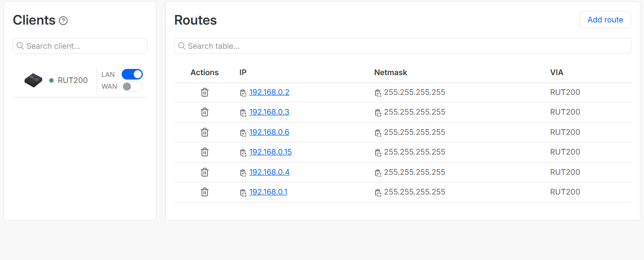Open the 192.168.0.2 IP link
The image size is (644, 260).
269,92
